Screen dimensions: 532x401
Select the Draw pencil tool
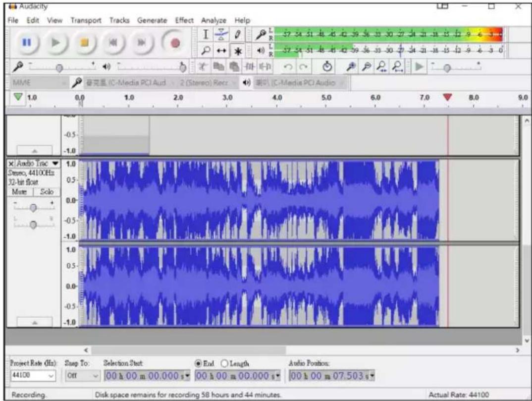coord(237,35)
